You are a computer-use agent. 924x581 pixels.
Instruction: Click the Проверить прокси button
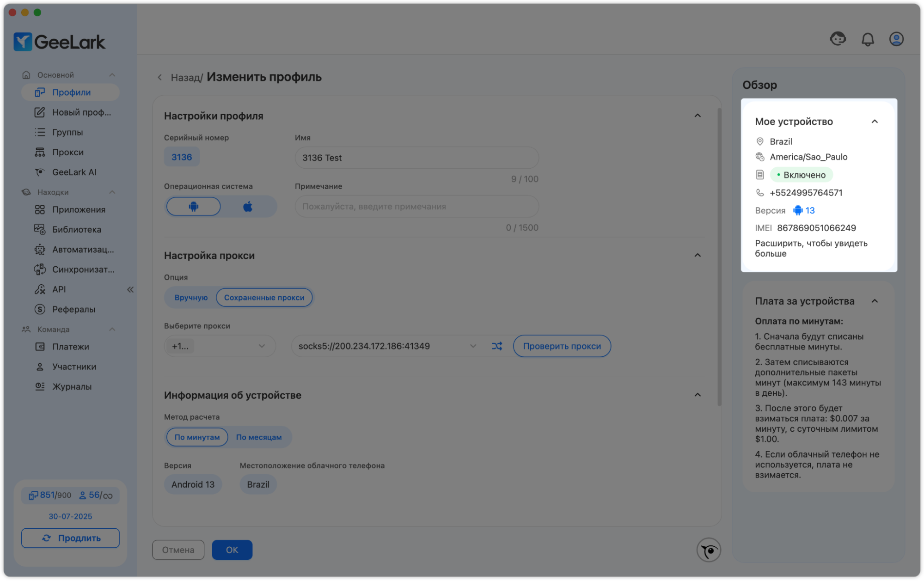point(562,346)
